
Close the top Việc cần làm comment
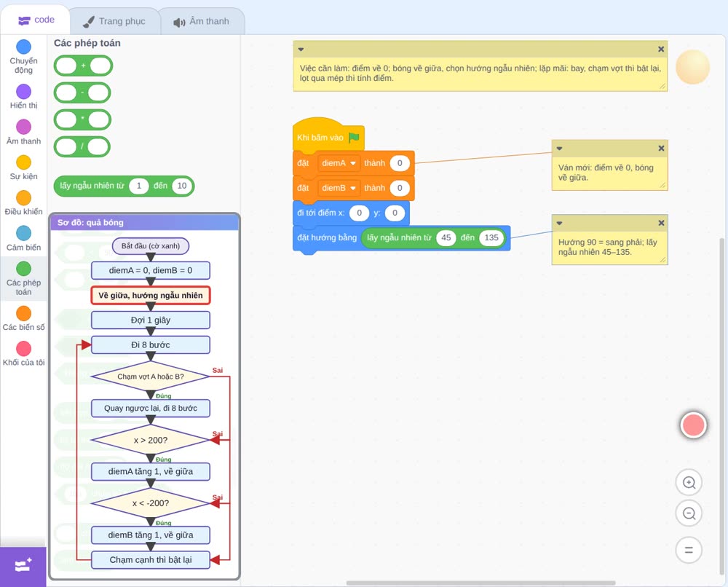pyautogui.click(x=661, y=50)
